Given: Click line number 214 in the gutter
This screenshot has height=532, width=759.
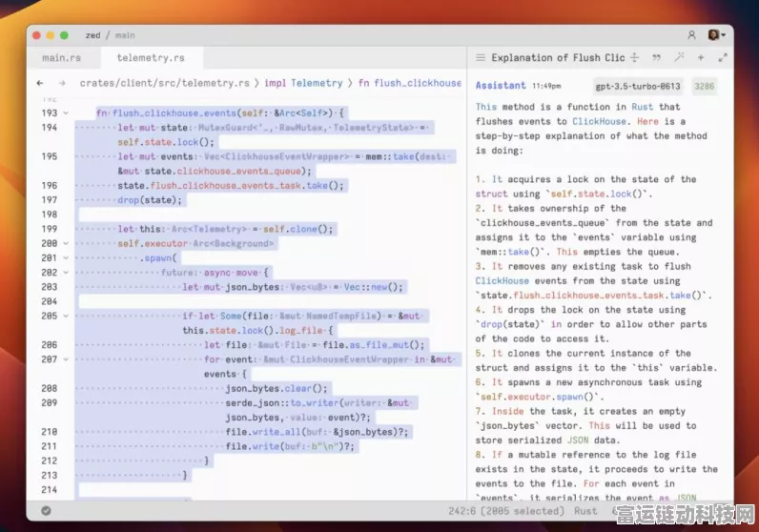Looking at the screenshot, I should pyautogui.click(x=50, y=490).
